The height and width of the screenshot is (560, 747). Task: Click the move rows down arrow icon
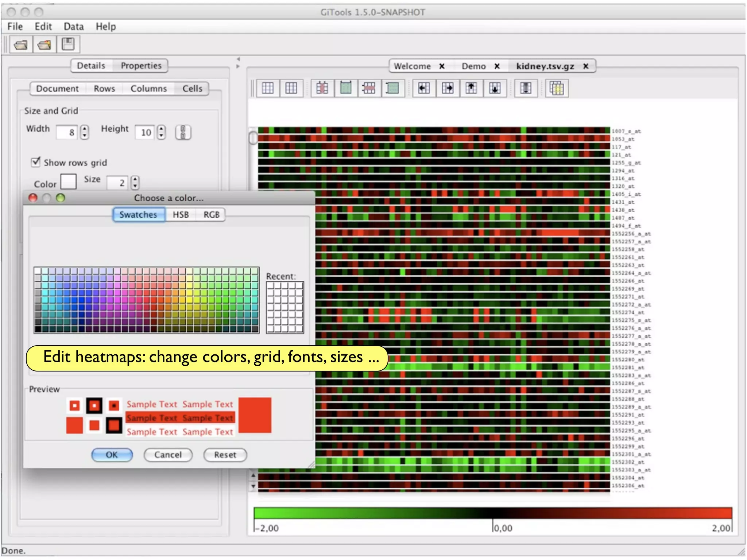(495, 88)
